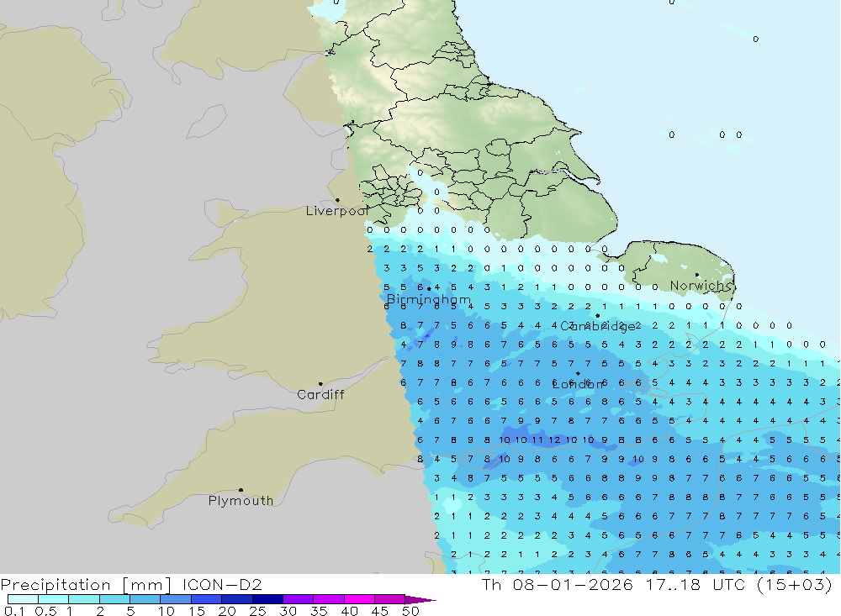841x616 pixels.
Task: Click the Norwich city label
Action: [700, 286]
